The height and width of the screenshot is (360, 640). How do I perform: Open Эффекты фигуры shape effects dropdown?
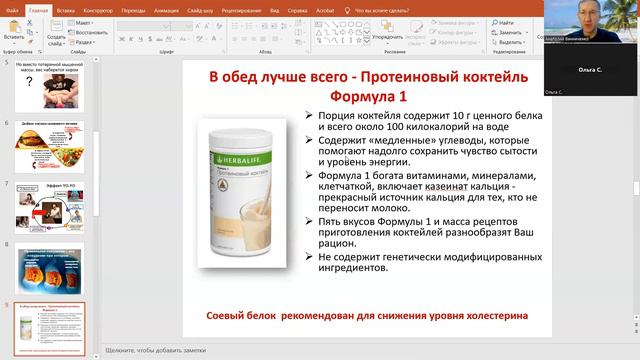(454, 42)
